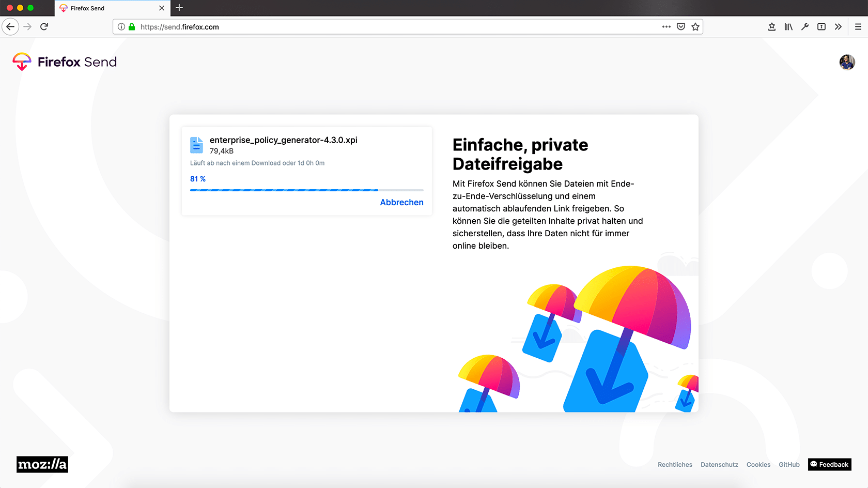Click the forward navigation arrow
868x488 pixels.
[28, 27]
